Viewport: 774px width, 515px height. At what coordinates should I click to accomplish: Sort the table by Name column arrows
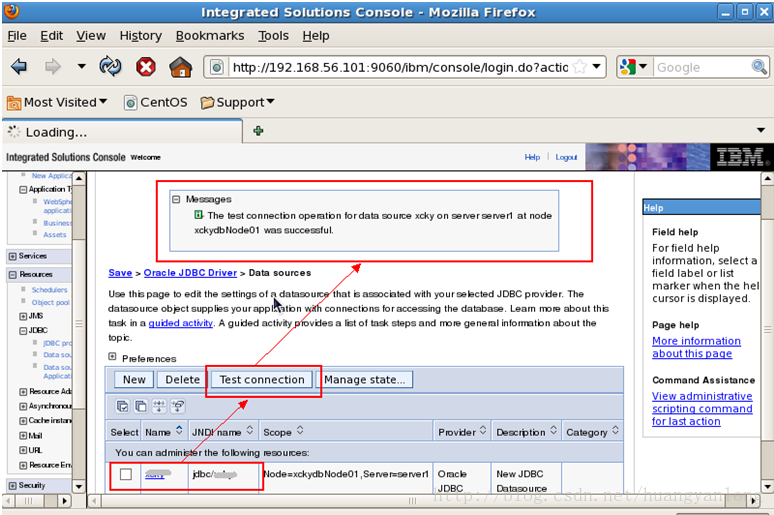(179, 431)
